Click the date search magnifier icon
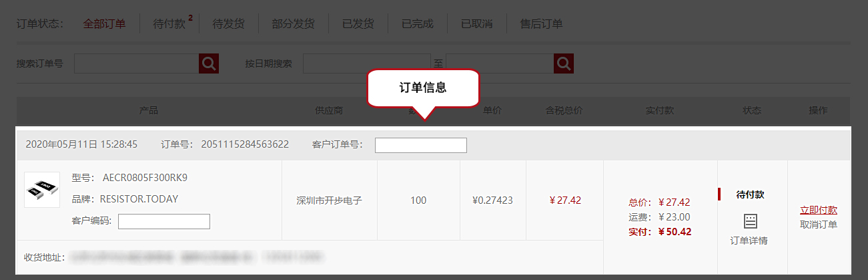 pyautogui.click(x=564, y=63)
